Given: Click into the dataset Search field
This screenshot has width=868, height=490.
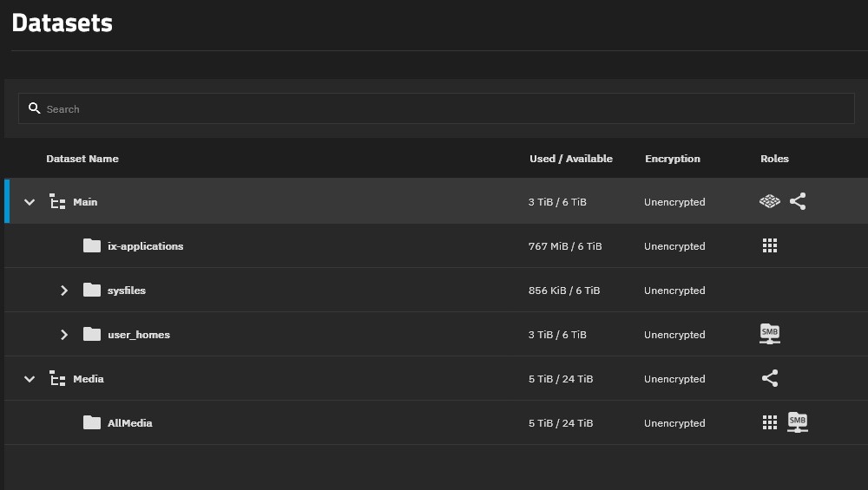Looking at the screenshot, I should coord(434,108).
